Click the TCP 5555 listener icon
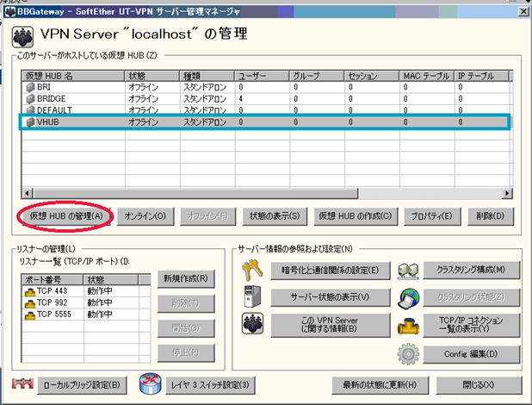 click(x=30, y=315)
